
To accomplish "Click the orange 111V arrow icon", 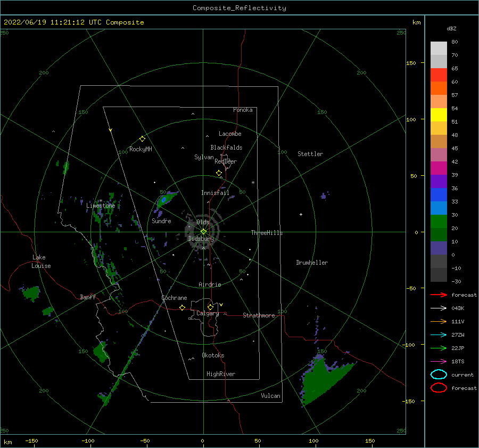I will pyautogui.click(x=439, y=321).
